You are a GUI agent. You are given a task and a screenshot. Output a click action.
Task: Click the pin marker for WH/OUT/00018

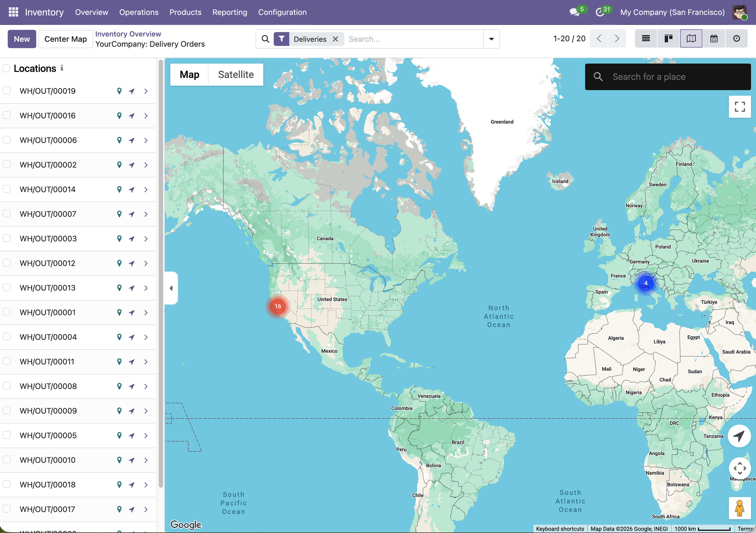click(119, 485)
